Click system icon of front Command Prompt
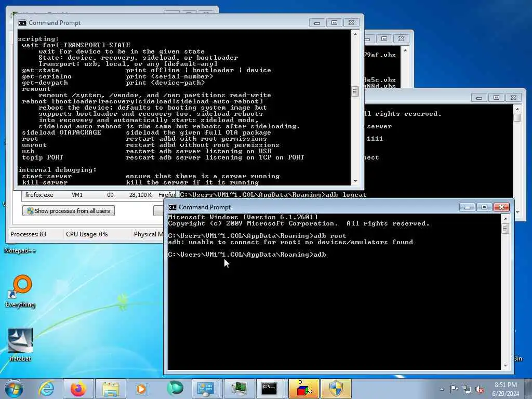 pos(172,207)
